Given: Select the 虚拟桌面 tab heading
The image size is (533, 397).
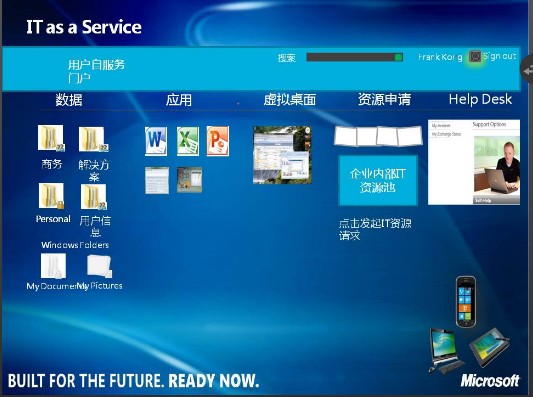Looking at the screenshot, I should coord(290,100).
